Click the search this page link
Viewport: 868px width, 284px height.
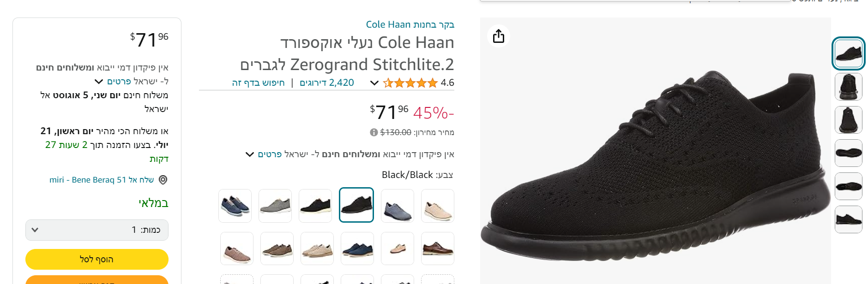click(x=258, y=83)
